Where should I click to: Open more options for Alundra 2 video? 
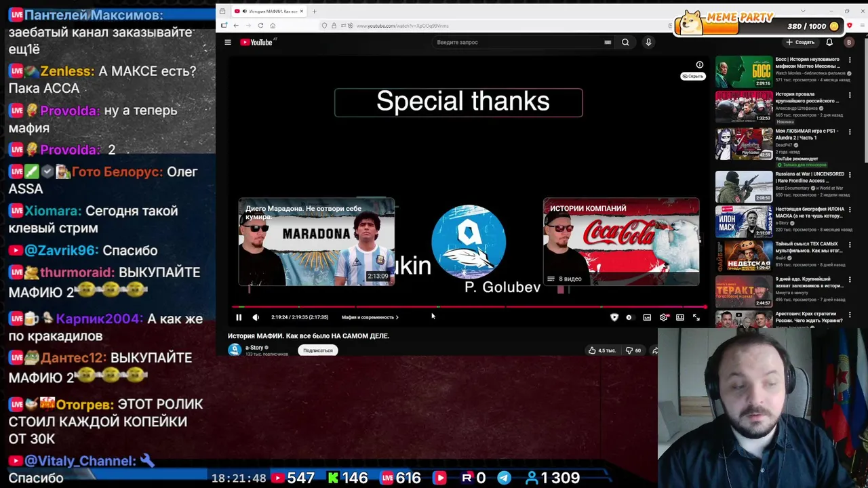click(850, 132)
